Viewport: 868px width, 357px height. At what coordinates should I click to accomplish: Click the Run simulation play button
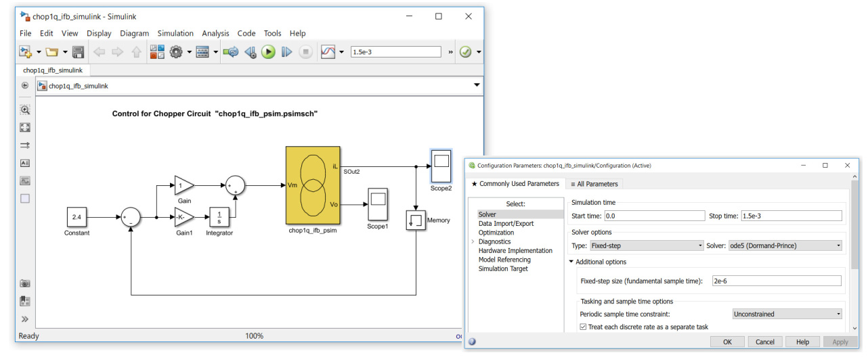[x=269, y=52]
